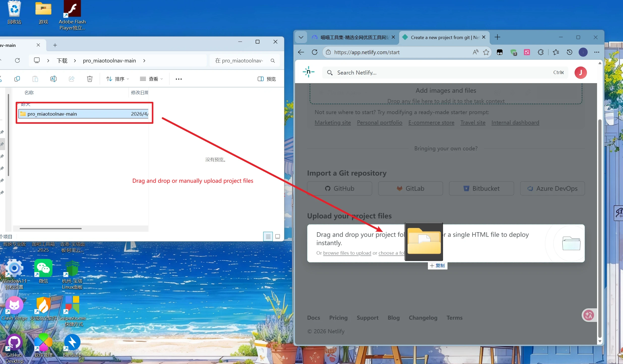Click the Bitbucket import button
Image resolution: width=623 pixels, height=364 pixels.
coord(481,188)
